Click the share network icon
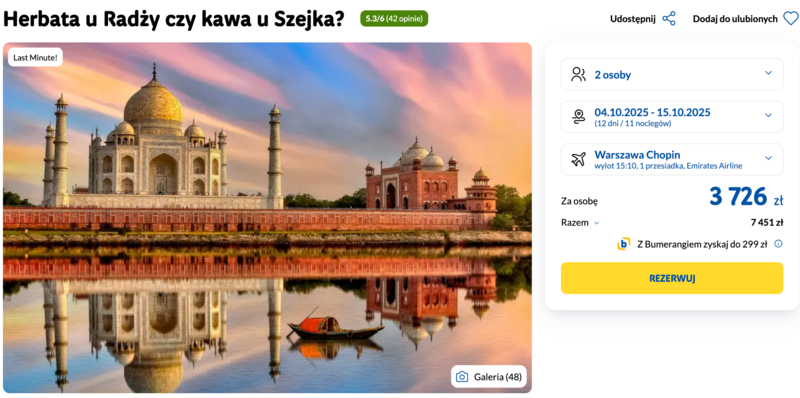Screen dimensions: 800x398 [x=668, y=19]
